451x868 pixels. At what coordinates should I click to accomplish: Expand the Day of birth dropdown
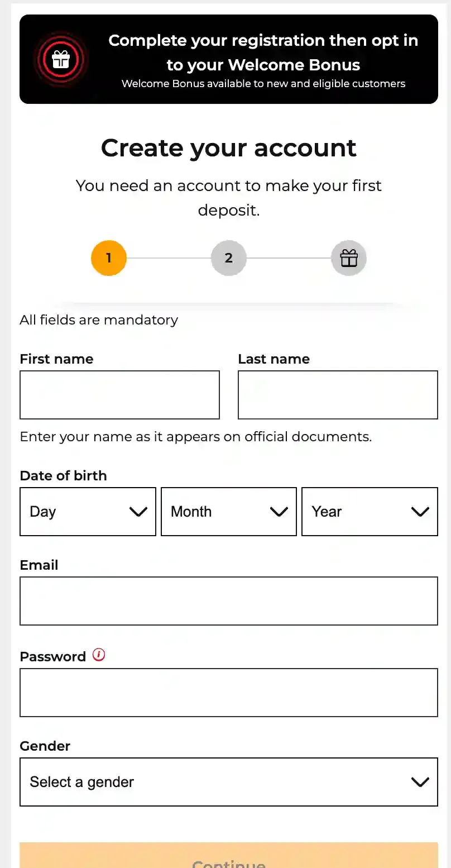point(88,512)
